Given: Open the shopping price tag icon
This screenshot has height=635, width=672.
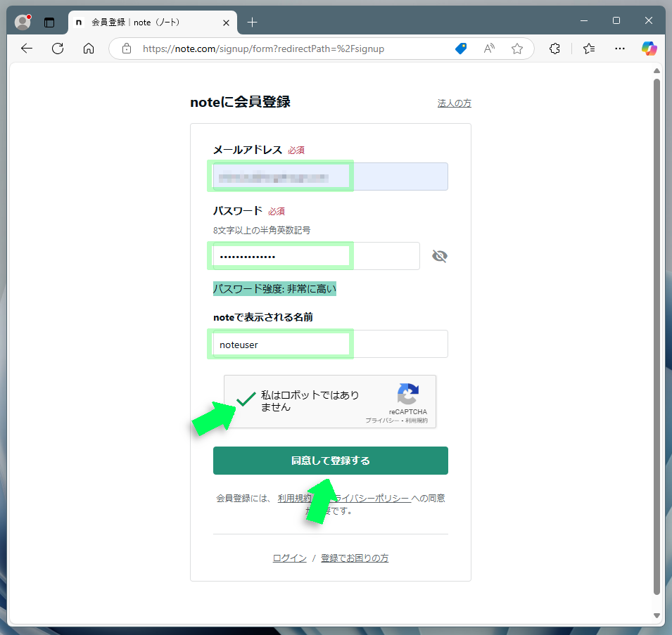Looking at the screenshot, I should point(461,49).
